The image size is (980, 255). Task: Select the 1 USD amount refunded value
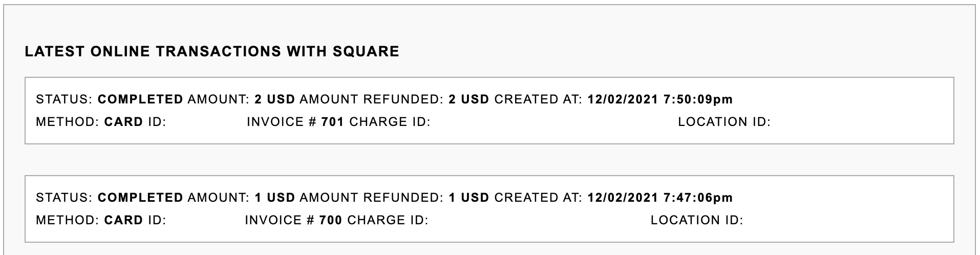click(468, 198)
